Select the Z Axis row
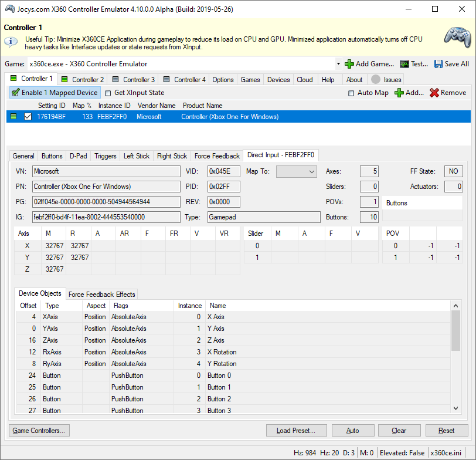The height and width of the screenshot is (460, 476). 233,340
